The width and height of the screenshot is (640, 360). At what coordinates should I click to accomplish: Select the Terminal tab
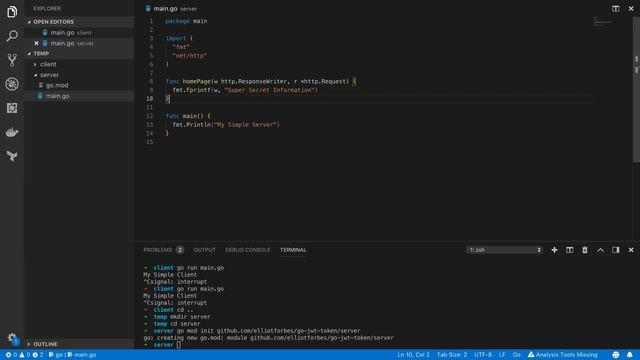click(293, 250)
